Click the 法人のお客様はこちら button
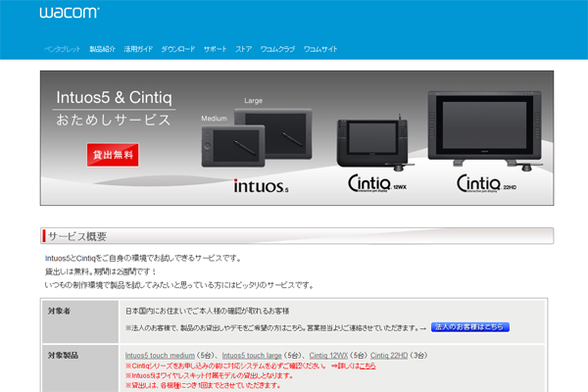Screen dimensions: 588x392 coord(470,327)
